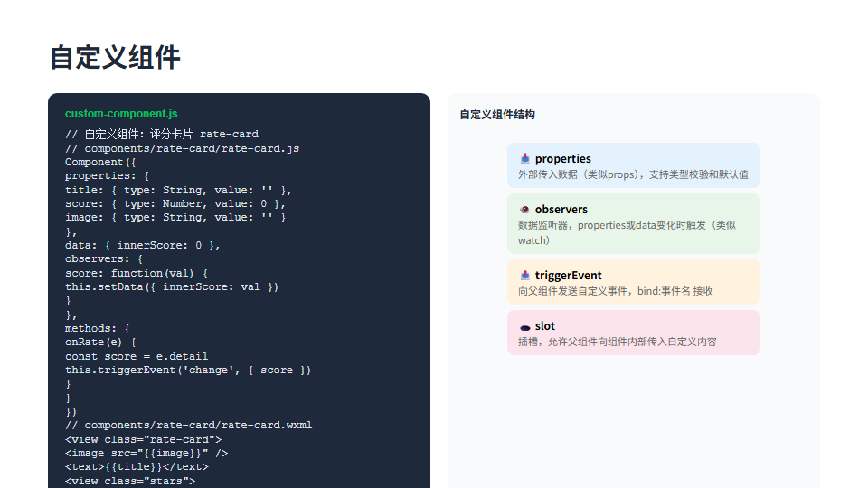The width and height of the screenshot is (868, 488).
Task: Click the observers card icon
Action: pos(524,210)
